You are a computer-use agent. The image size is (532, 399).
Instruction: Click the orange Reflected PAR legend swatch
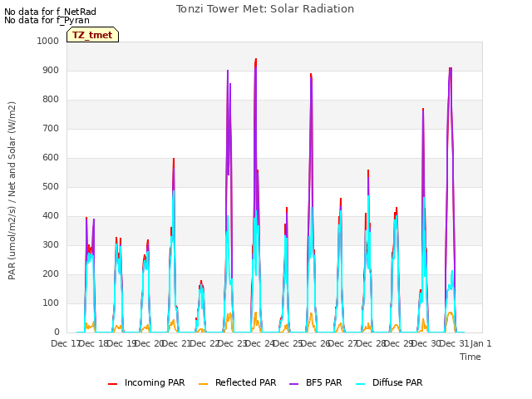click(203, 383)
